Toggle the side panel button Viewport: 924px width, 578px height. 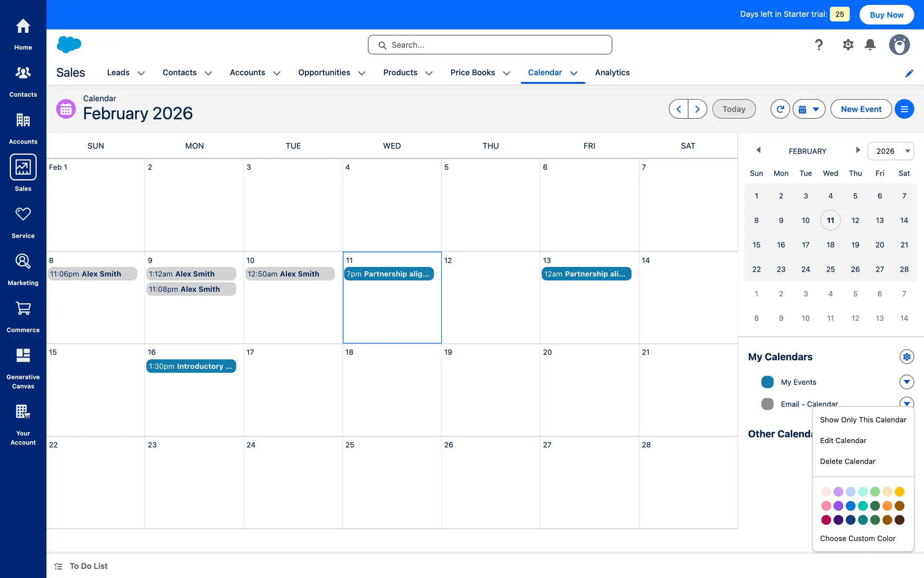[904, 109]
